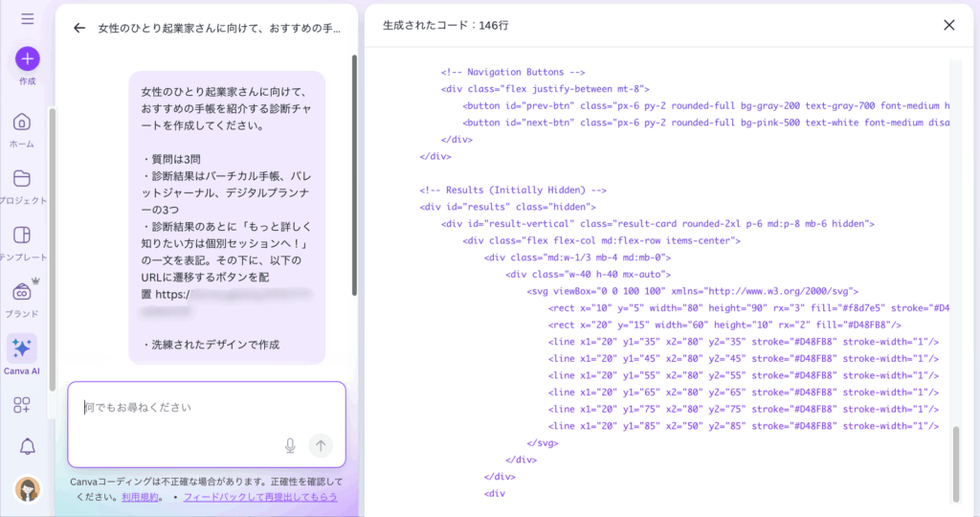Image resolution: width=980 pixels, height=517 pixels.
Task: Click the rect x="20" y="15" line
Action: 724,326
